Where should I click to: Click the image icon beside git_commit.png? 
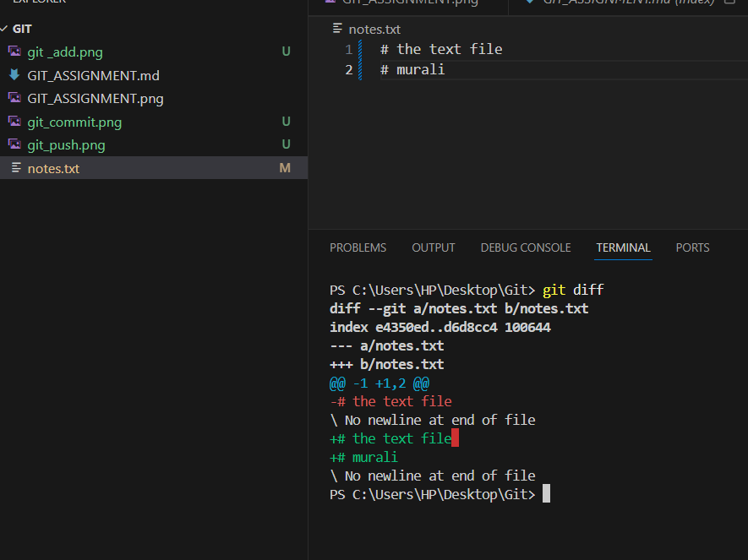coord(15,121)
